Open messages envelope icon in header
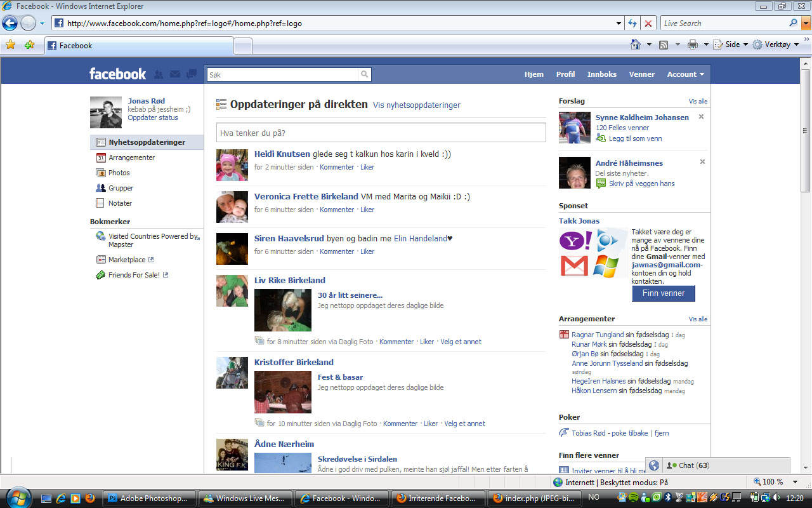812x508 pixels. (x=175, y=74)
